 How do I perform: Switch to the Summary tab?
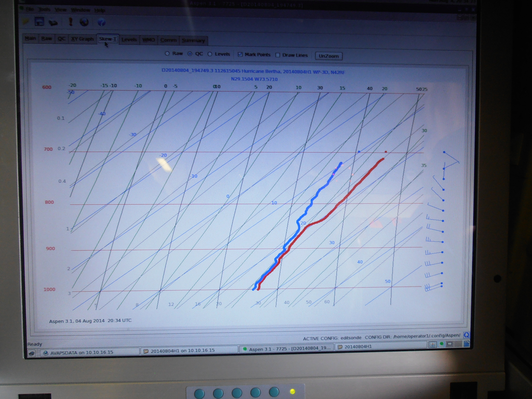coord(193,40)
